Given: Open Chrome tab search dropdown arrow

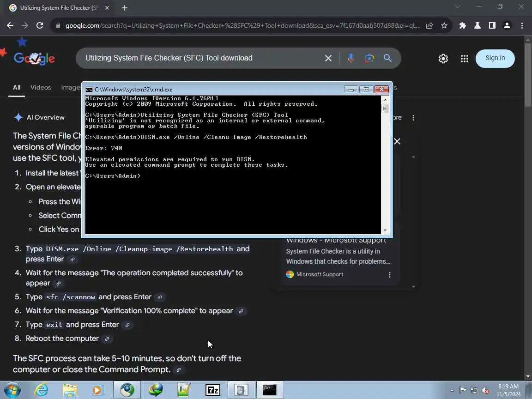Looking at the screenshot, I should [x=457, y=7].
